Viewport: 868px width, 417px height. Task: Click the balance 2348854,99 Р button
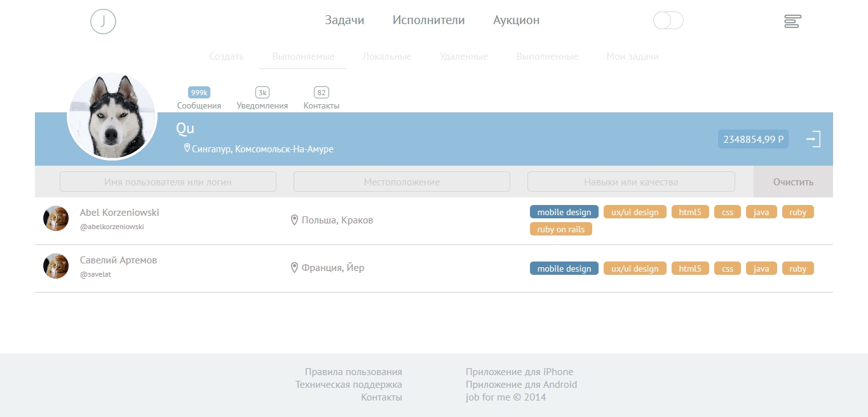tap(753, 139)
